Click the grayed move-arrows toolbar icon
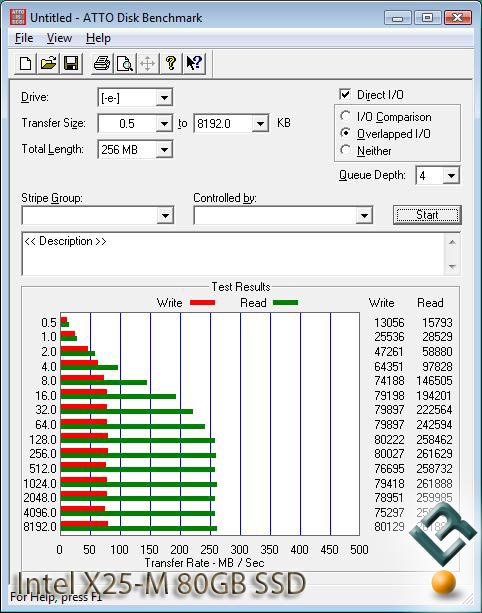The image size is (482, 613). pyautogui.click(x=147, y=63)
